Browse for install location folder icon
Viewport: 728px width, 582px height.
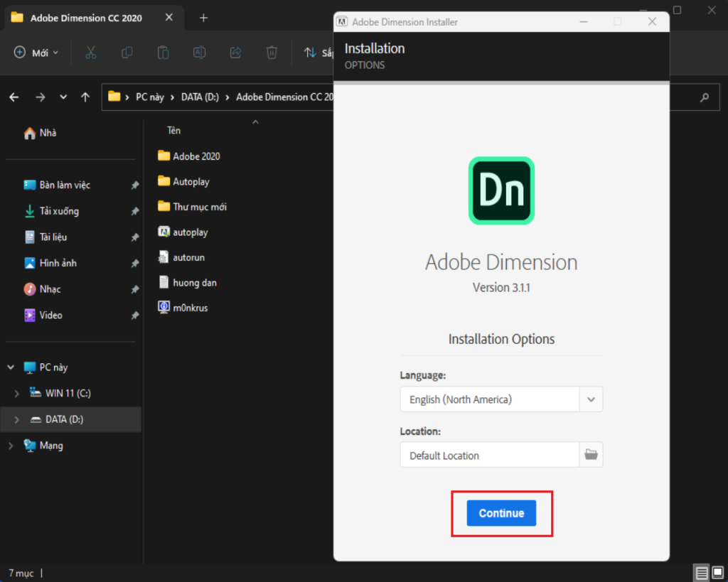(x=591, y=454)
